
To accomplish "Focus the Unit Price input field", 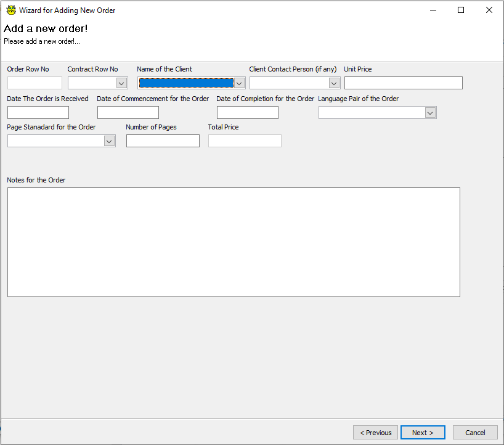I will [403, 83].
